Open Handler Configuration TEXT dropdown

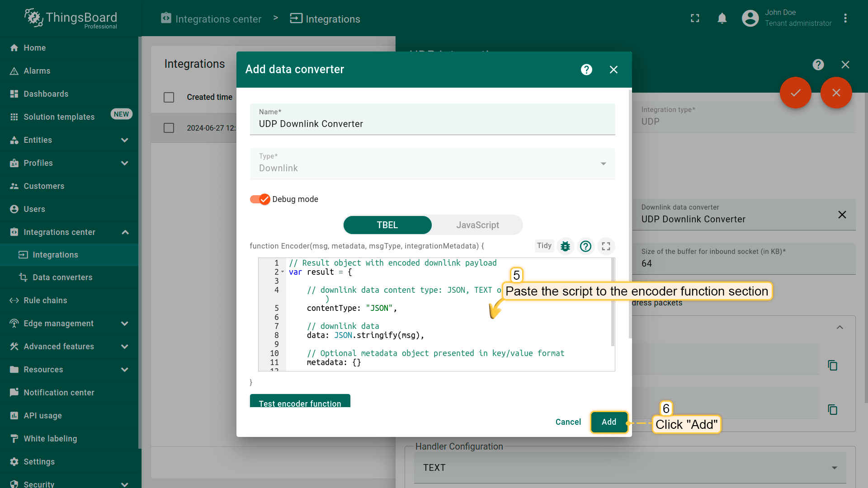pyautogui.click(x=629, y=468)
